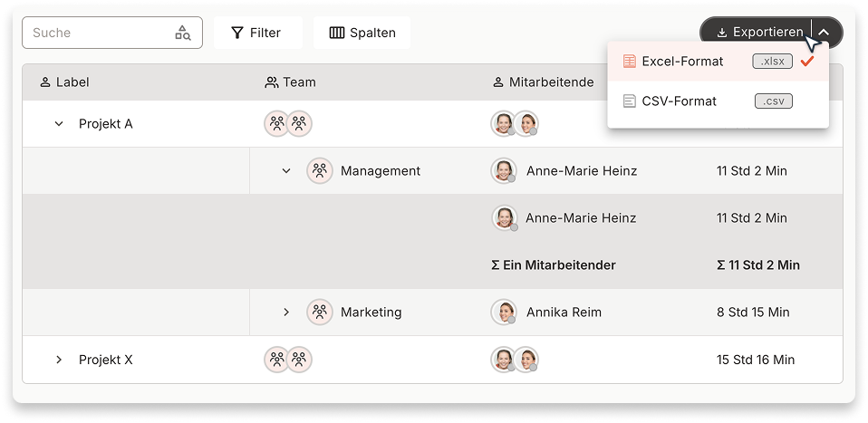
Task: Select the Excel-Format menu option
Action: click(x=718, y=62)
